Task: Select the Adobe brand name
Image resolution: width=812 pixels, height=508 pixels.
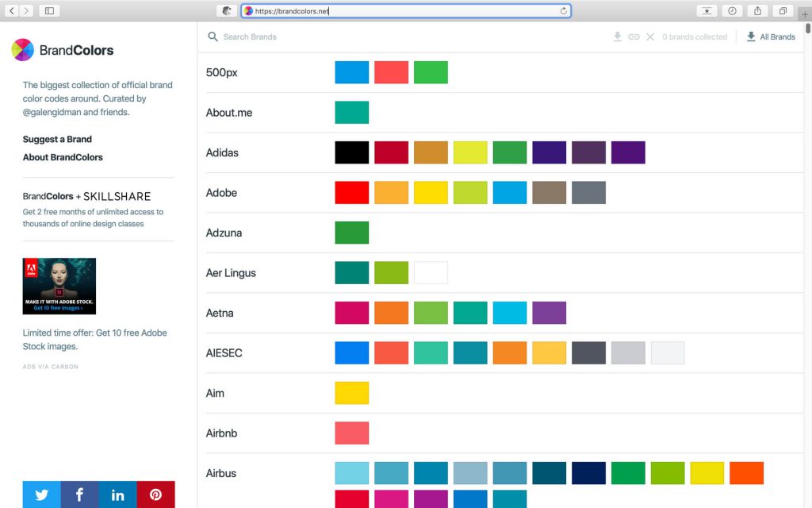Action: (x=221, y=193)
